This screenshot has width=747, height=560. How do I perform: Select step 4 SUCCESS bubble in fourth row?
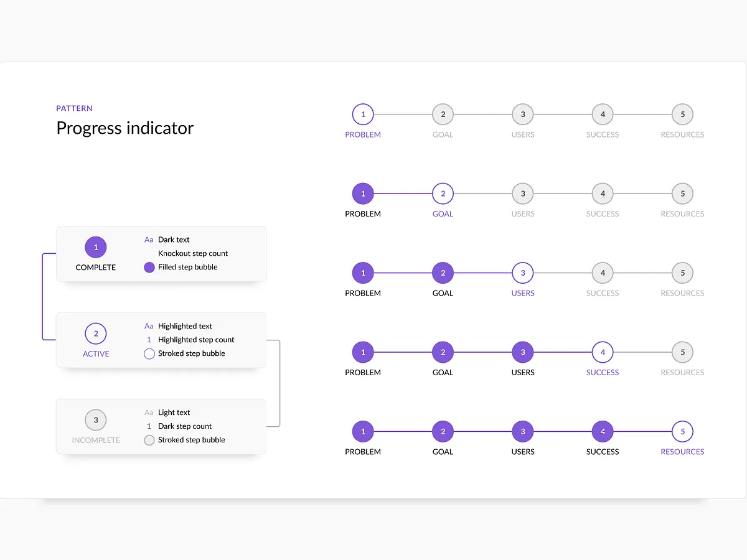(602, 352)
